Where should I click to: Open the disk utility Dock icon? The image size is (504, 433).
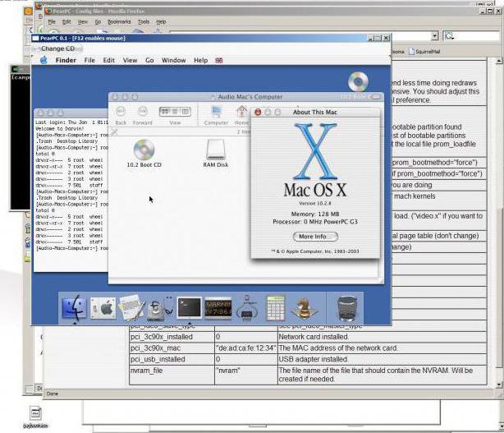pyautogui.click(x=160, y=308)
